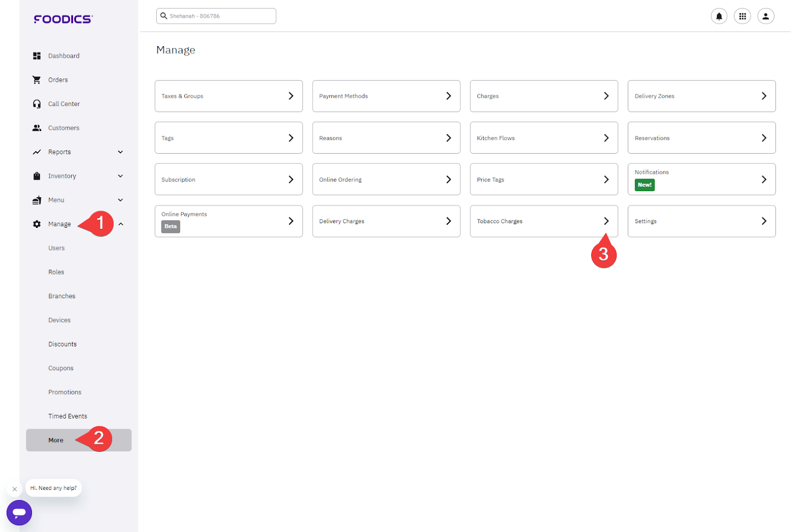Expand the Menu sidebar section
Viewport: 812px width, 532px height.
click(x=120, y=200)
